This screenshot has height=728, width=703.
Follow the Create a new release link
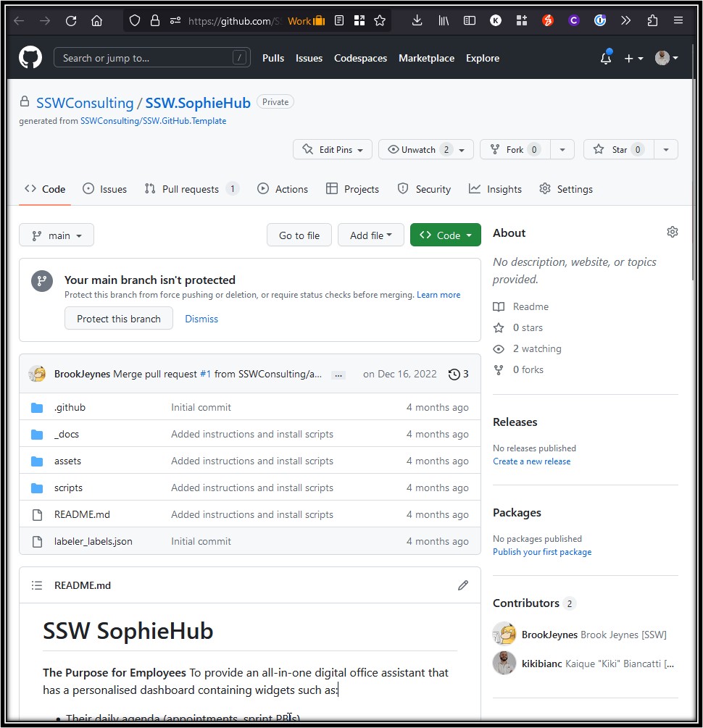pyautogui.click(x=531, y=461)
